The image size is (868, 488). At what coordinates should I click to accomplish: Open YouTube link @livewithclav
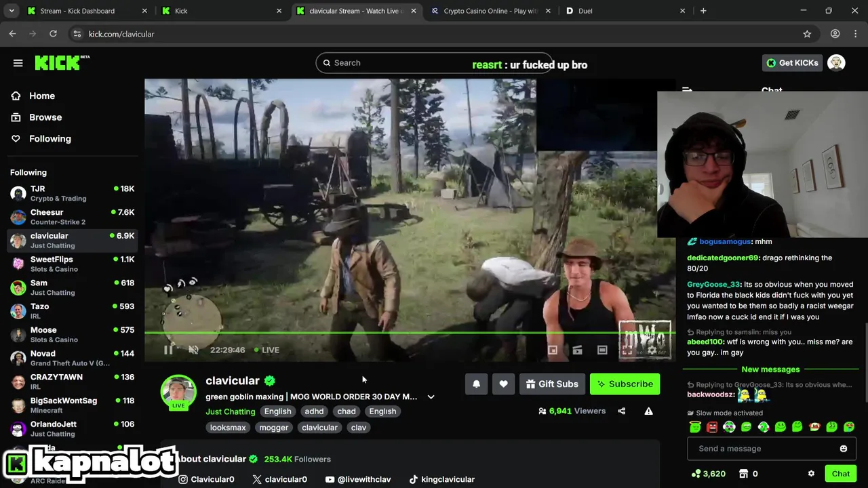(358, 479)
